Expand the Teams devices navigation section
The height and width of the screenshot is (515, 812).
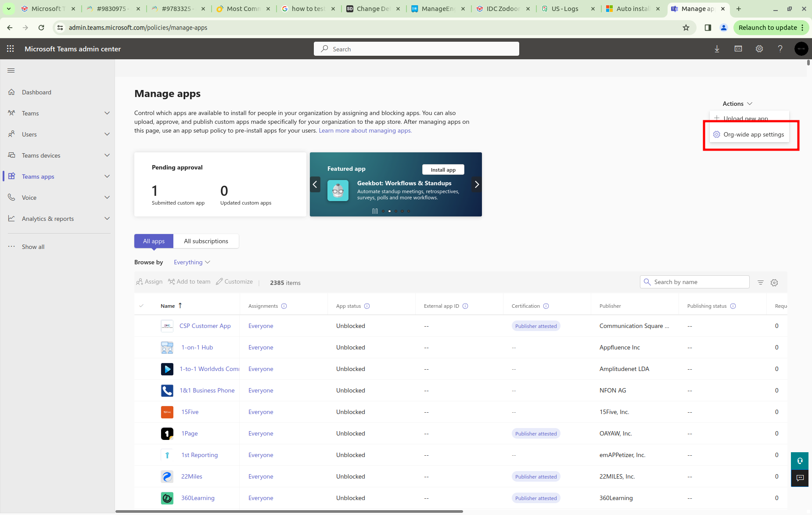(107, 155)
